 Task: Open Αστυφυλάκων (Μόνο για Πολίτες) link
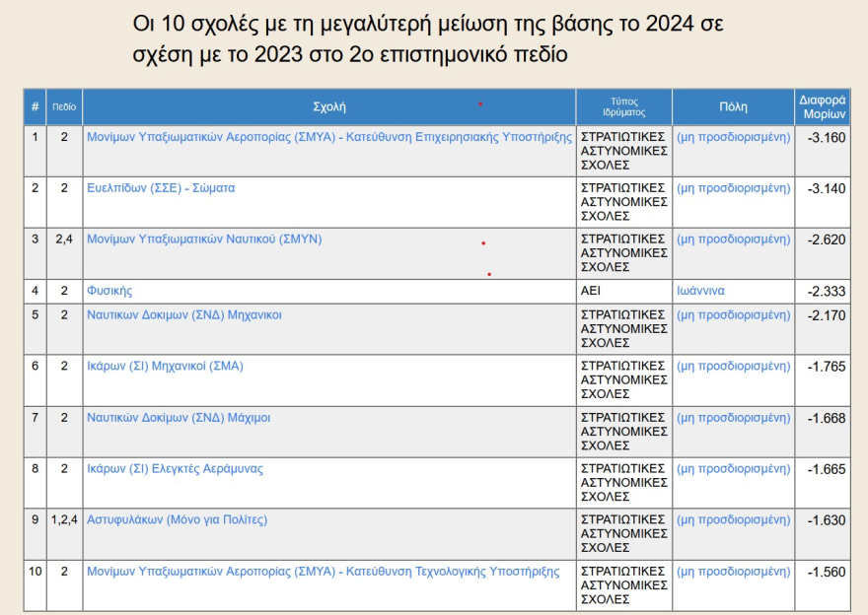(x=177, y=519)
